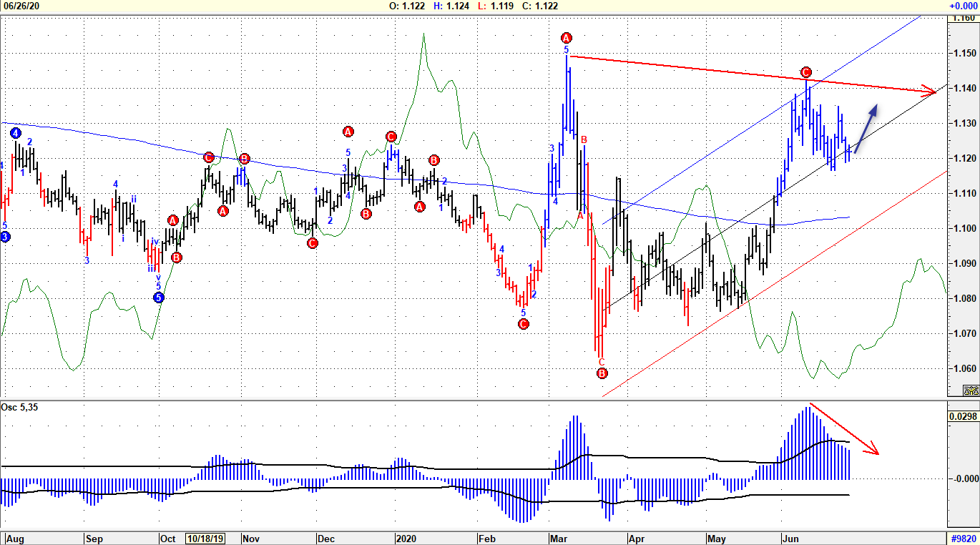Click the 1.150 price level on the axis
This screenshot has height=545, width=980.
pyautogui.click(x=963, y=54)
